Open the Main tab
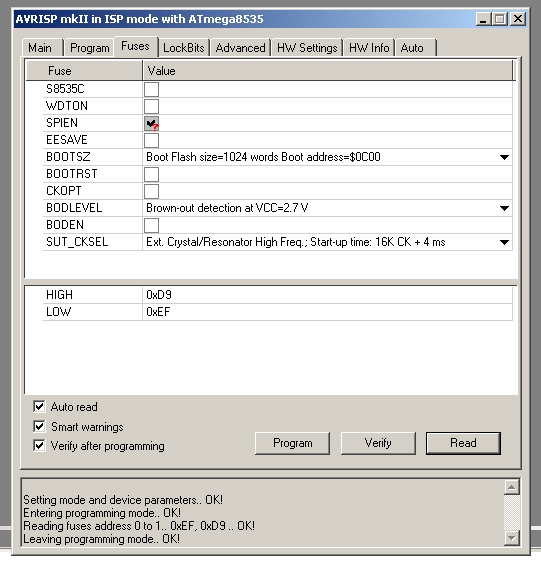Screen dimensions: 541x567 coord(42,48)
